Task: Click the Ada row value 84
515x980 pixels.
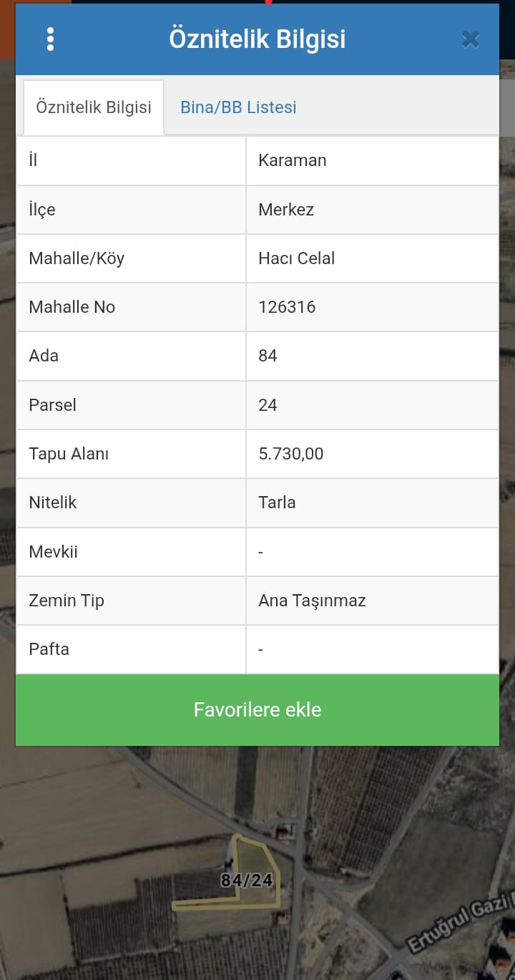Action: pos(268,356)
